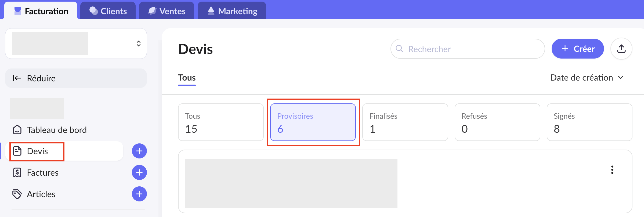The image size is (644, 217).
Task: Go to the Marketing tab
Action: (232, 11)
